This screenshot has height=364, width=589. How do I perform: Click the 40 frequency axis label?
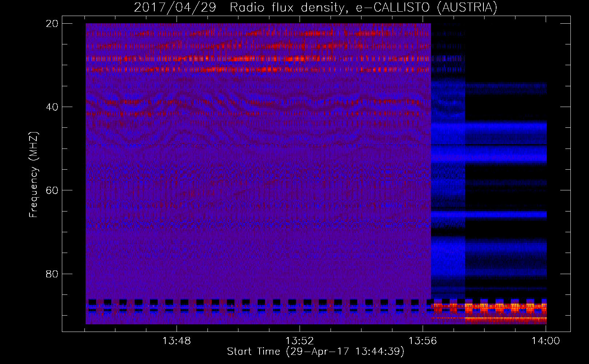[x=52, y=107]
